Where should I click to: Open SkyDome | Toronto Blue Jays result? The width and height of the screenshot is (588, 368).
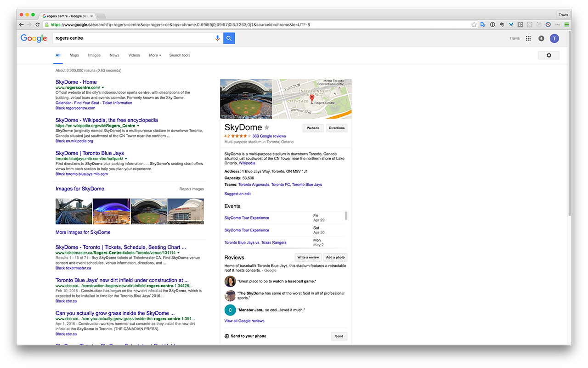(x=90, y=153)
